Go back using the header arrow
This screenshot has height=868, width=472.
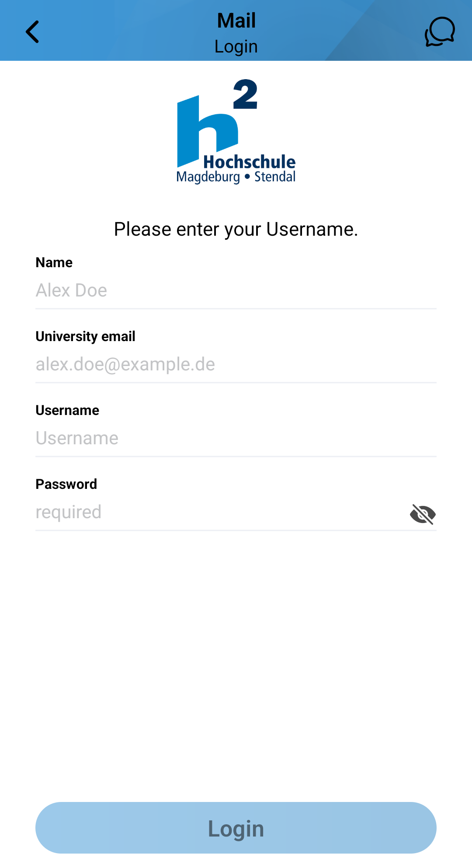[x=32, y=32]
